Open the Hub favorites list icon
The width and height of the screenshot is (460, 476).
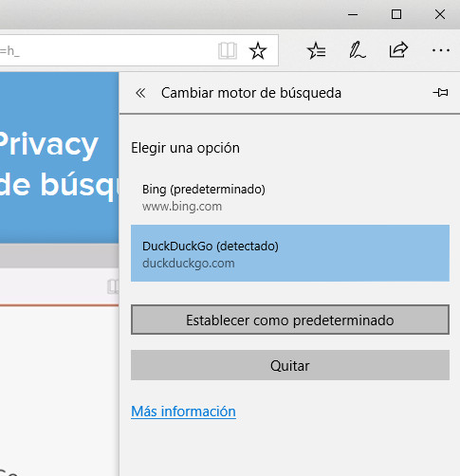pyautogui.click(x=317, y=50)
